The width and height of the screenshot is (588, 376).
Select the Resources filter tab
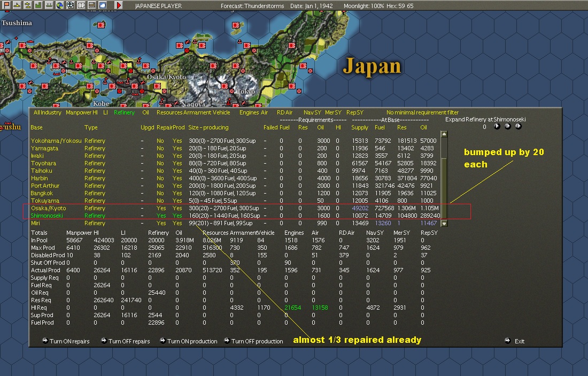click(x=169, y=112)
